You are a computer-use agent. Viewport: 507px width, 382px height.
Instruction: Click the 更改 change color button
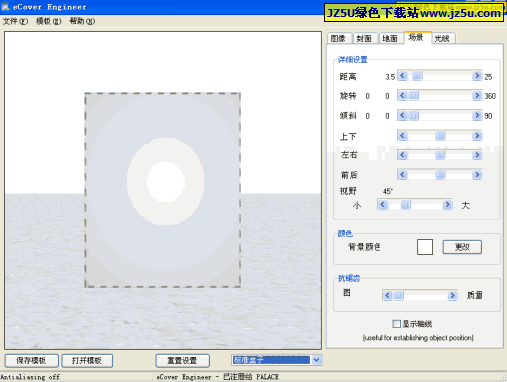coord(462,247)
